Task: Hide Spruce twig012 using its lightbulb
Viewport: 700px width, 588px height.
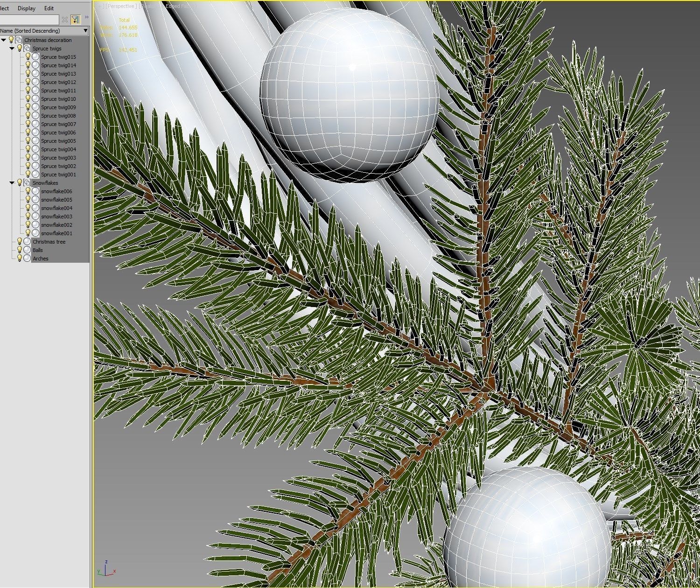Action: pyautogui.click(x=28, y=82)
